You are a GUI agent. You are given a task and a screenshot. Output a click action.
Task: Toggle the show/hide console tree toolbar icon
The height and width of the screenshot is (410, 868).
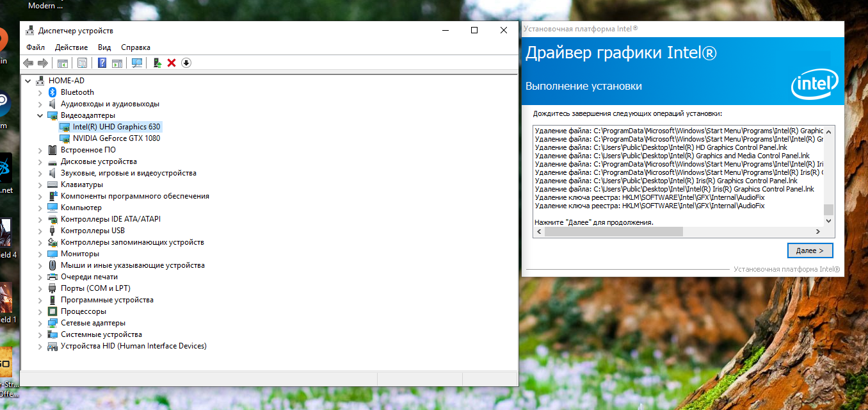click(63, 63)
